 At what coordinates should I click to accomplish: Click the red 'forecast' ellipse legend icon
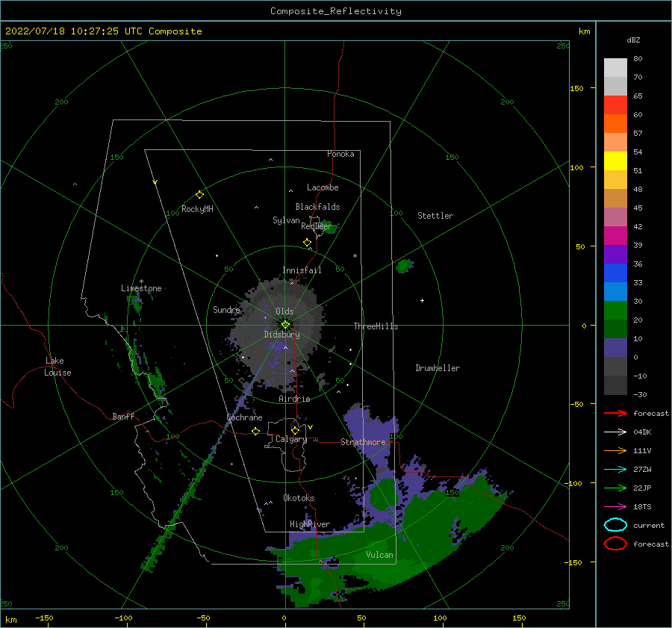[x=615, y=544]
